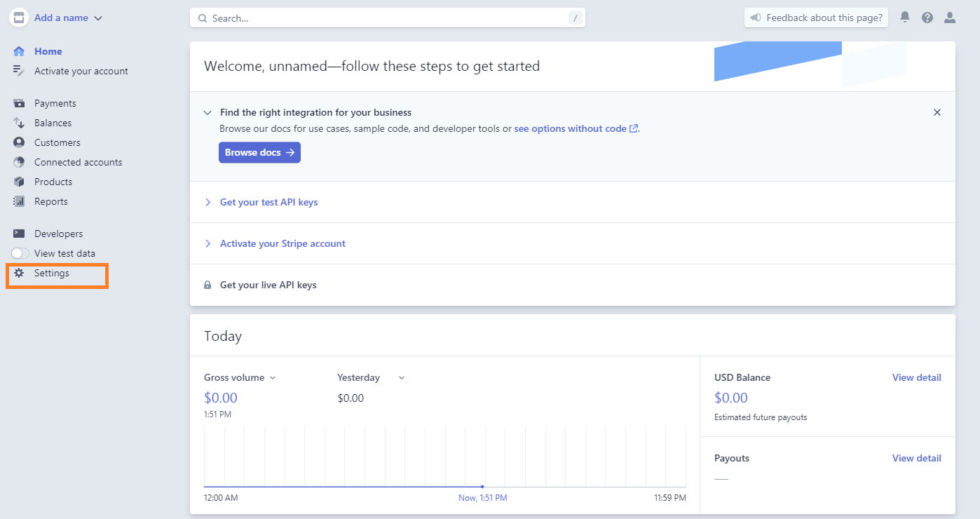Open the Gross volume dropdown
Screen dimensions: 980x519
[240, 377]
